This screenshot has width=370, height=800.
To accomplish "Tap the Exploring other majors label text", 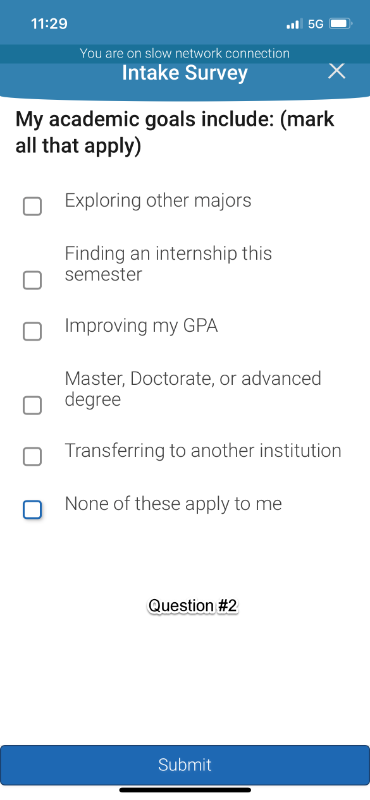I will point(158,201).
